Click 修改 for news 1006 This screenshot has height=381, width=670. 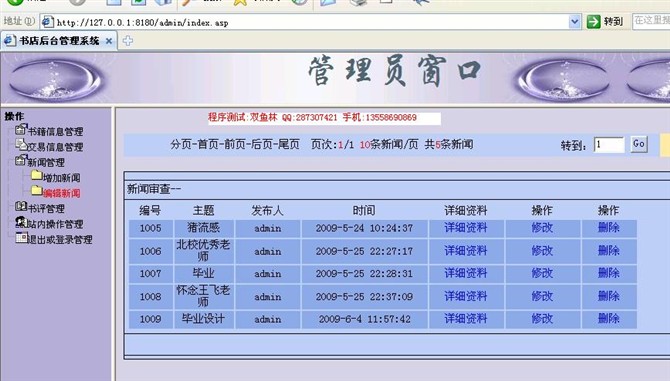542,251
